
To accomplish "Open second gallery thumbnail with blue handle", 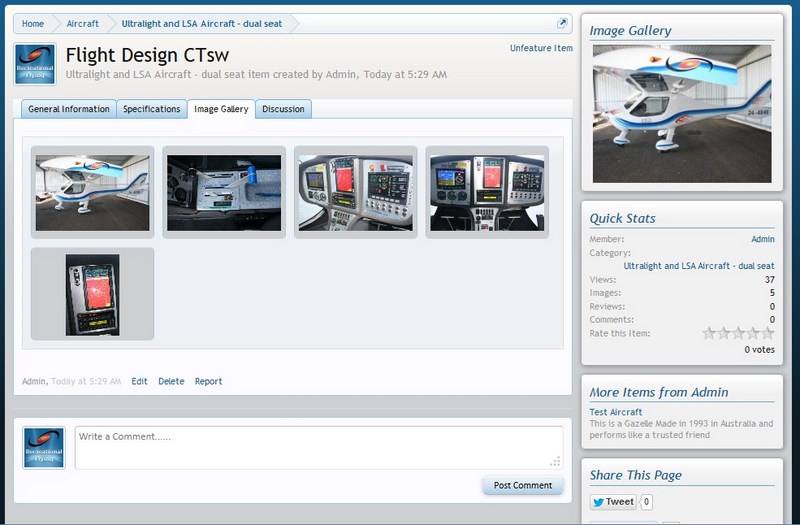I will [x=224, y=192].
